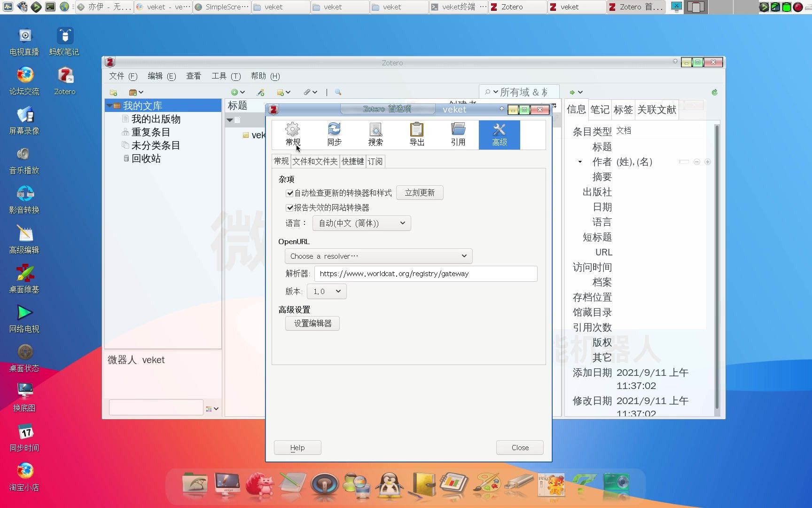Screen dimensions: 812x508
Task: Click the SimpleScre taskbar entry
Action: (221, 7)
